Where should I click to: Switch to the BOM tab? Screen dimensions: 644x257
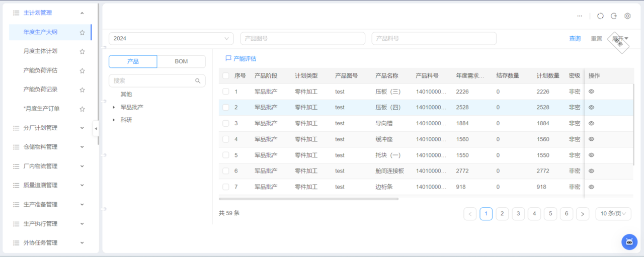click(181, 61)
